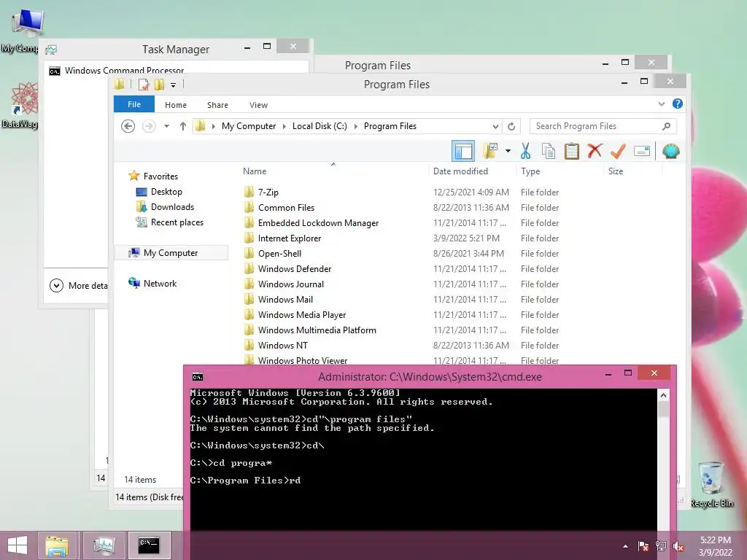Expand the arrow after Local Disk (C:) breadcrumb
This screenshot has width=747, height=560.
pyautogui.click(x=355, y=126)
